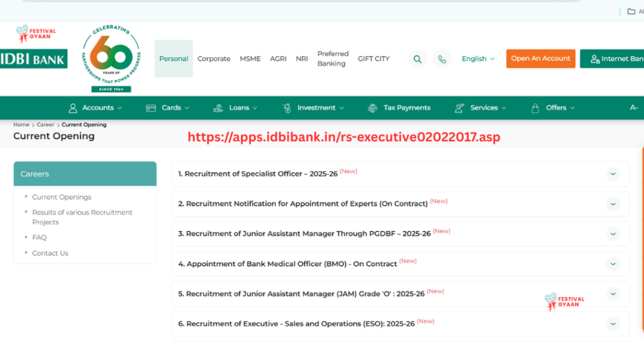Image resolution: width=644 pixels, height=346 pixels.
Task: Click the bookmarks folder icon at top
Action: 631,11
